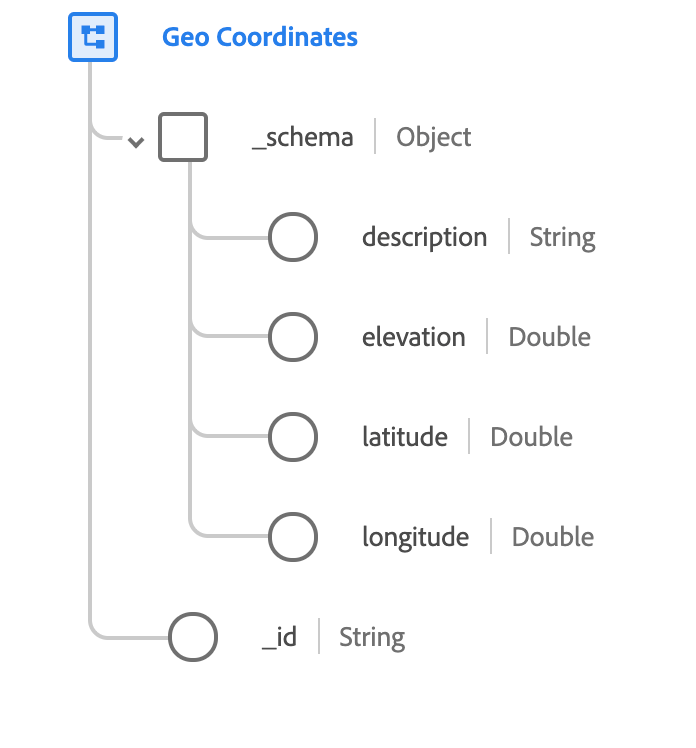Click the Double type label beside elevation
The image size is (696, 748).
pos(550,338)
